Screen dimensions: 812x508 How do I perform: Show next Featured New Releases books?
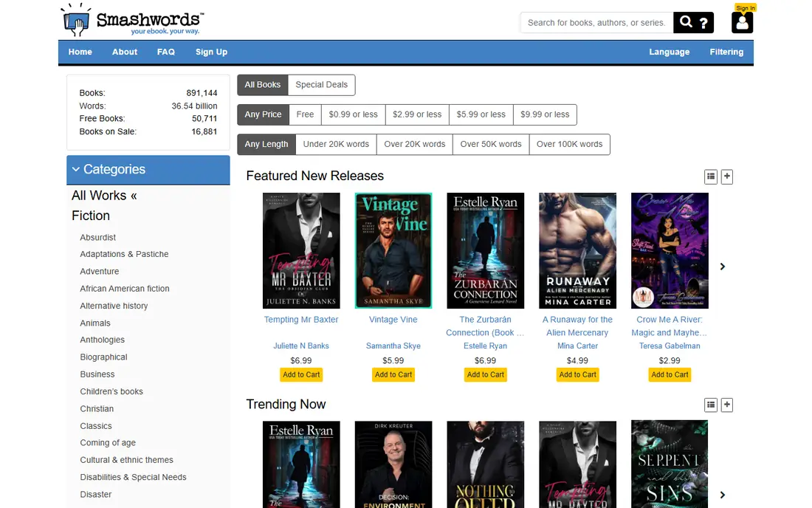tap(723, 266)
